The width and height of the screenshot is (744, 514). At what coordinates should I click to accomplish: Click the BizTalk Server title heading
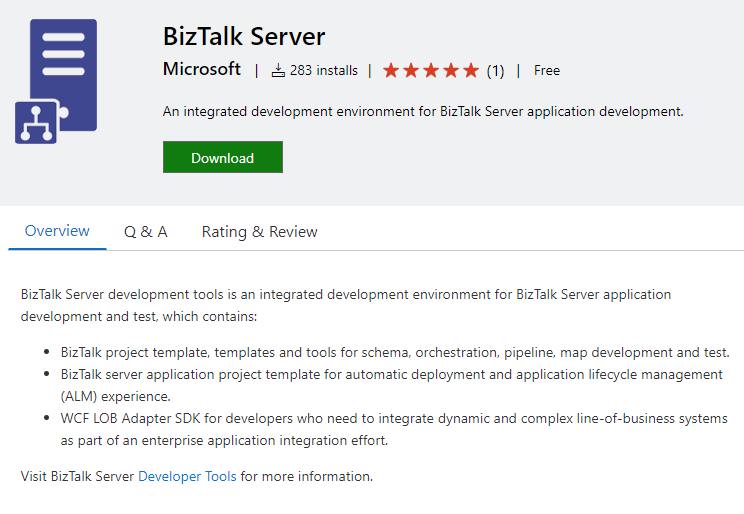244,37
